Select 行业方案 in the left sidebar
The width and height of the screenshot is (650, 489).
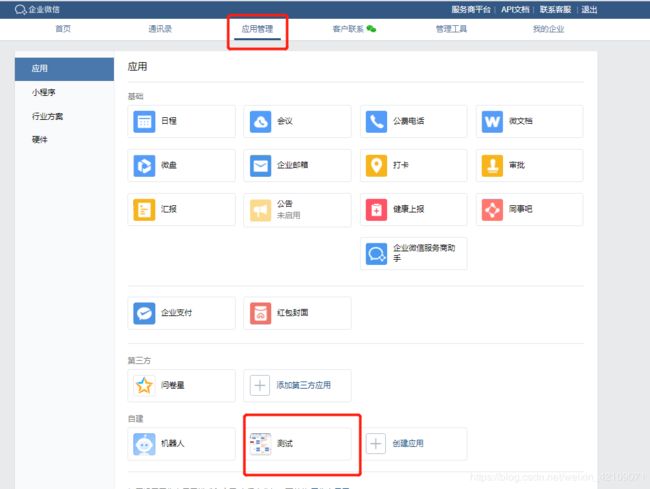click(47, 116)
